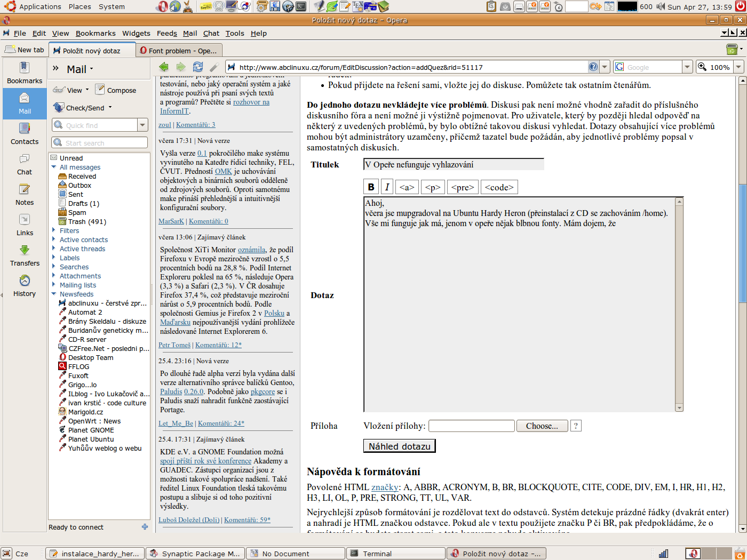The width and height of the screenshot is (747, 560).
Task: Open the Chat panel
Action: [x=25, y=164]
